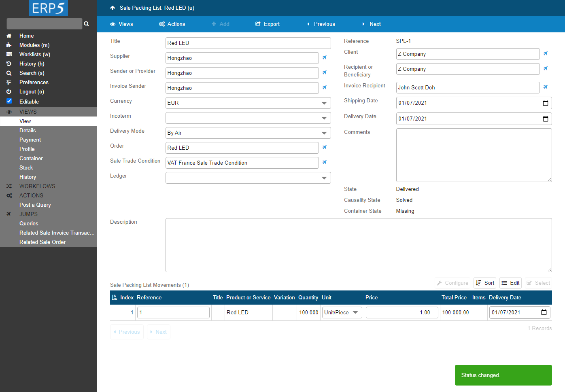Open History (h) in sidebar
Screen dimensions: 565x392
pyautogui.click(x=32, y=64)
